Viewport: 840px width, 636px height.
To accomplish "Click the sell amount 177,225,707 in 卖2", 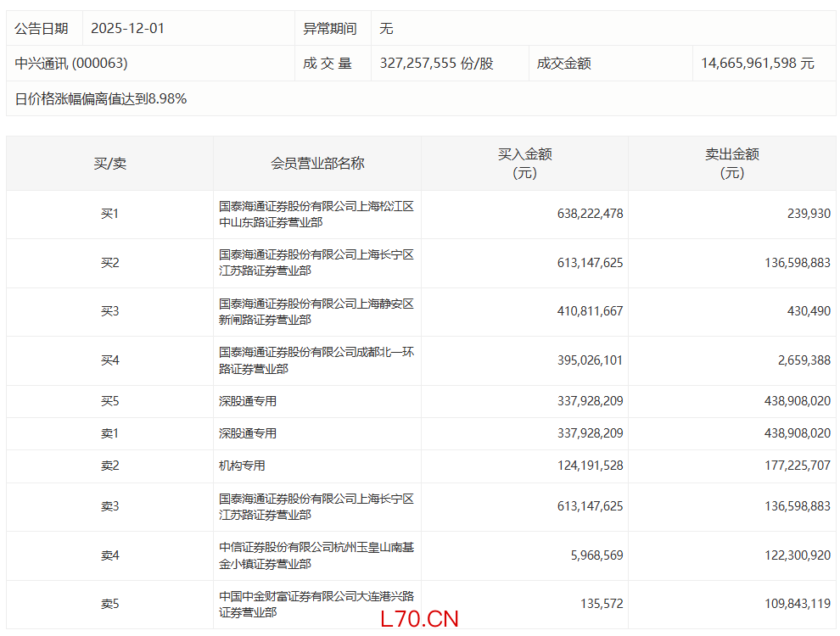I will 791,466.
